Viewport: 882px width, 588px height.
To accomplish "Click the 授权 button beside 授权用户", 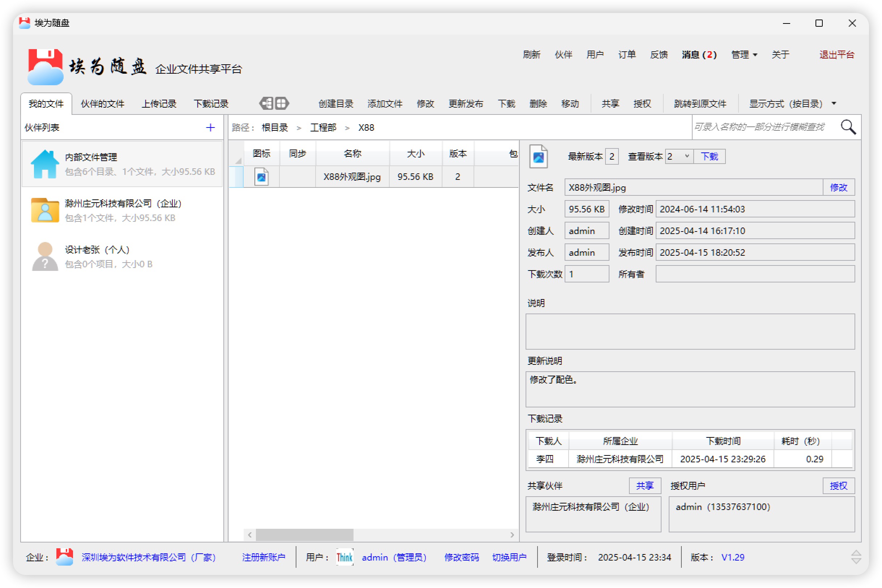I will [838, 486].
